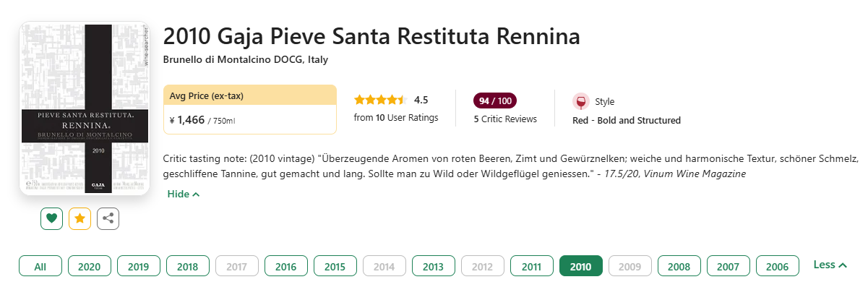Screen dimensions: 868x282
Task: Switch to the 2019 vintage
Action: 139,267
